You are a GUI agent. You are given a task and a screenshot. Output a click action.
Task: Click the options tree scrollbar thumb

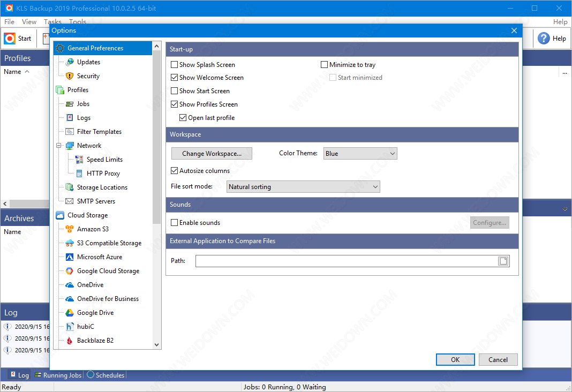point(156,137)
